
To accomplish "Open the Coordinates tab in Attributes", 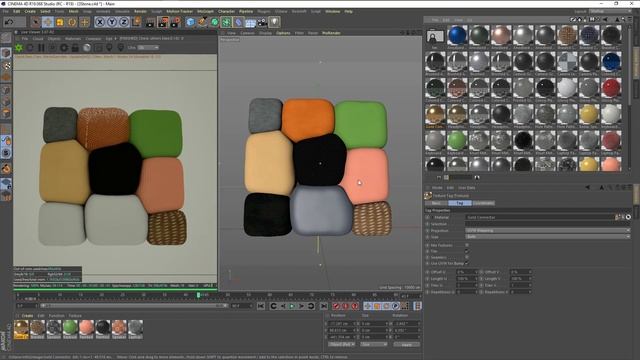I will pos(484,203).
